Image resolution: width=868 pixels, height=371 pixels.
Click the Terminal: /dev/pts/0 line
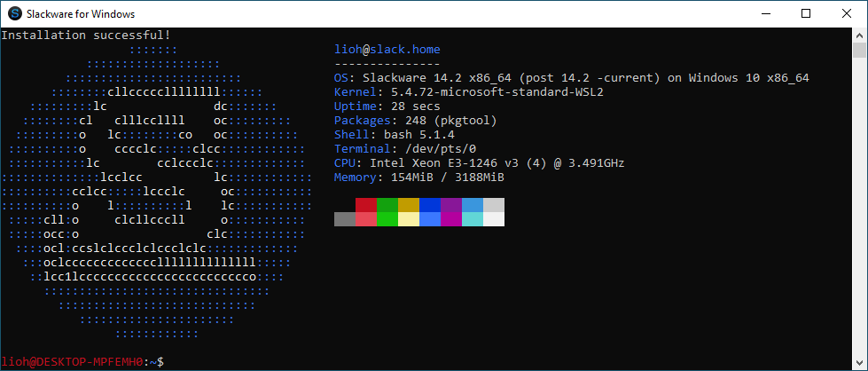coord(405,149)
